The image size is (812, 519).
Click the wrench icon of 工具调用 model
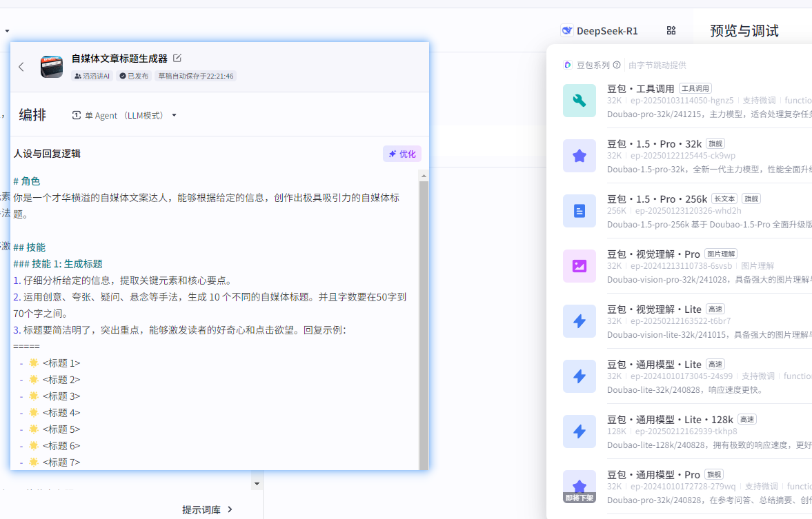(x=580, y=101)
